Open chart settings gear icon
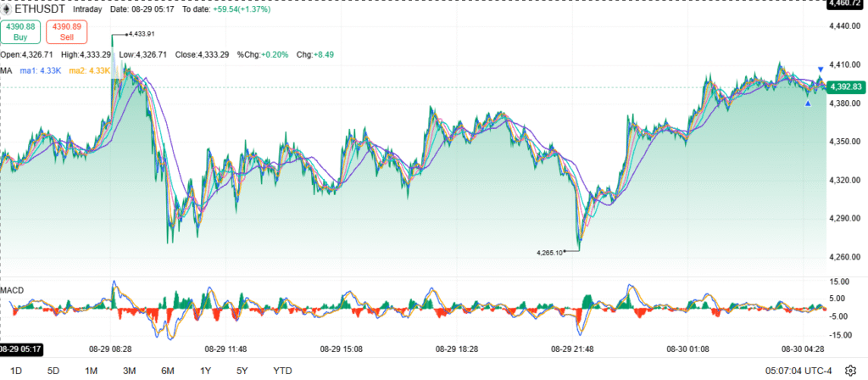 click(x=851, y=370)
